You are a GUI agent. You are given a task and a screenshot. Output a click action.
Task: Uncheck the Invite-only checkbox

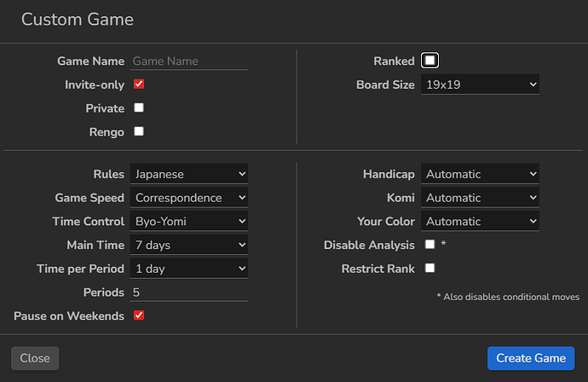tap(139, 84)
